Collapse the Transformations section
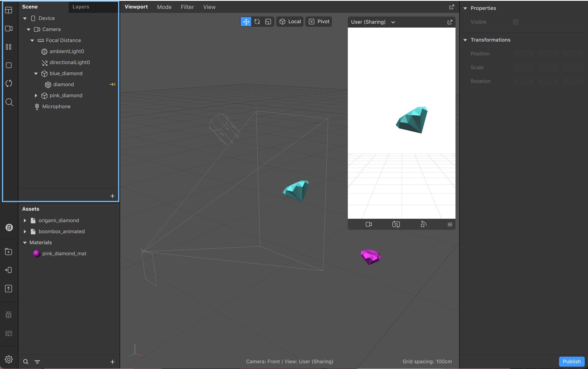Image resolution: width=588 pixels, height=369 pixels. [465, 40]
